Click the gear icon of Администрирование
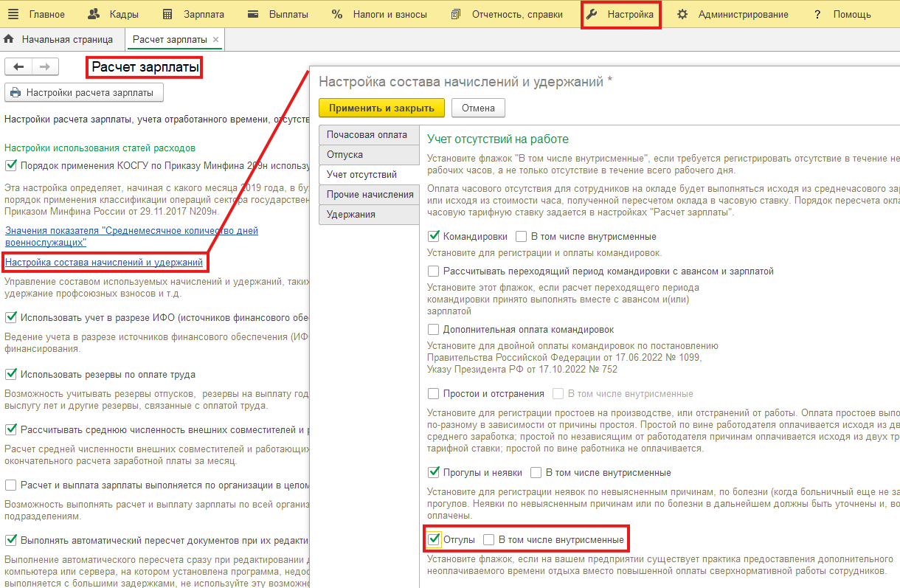The height and width of the screenshot is (588, 900). tap(682, 14)
